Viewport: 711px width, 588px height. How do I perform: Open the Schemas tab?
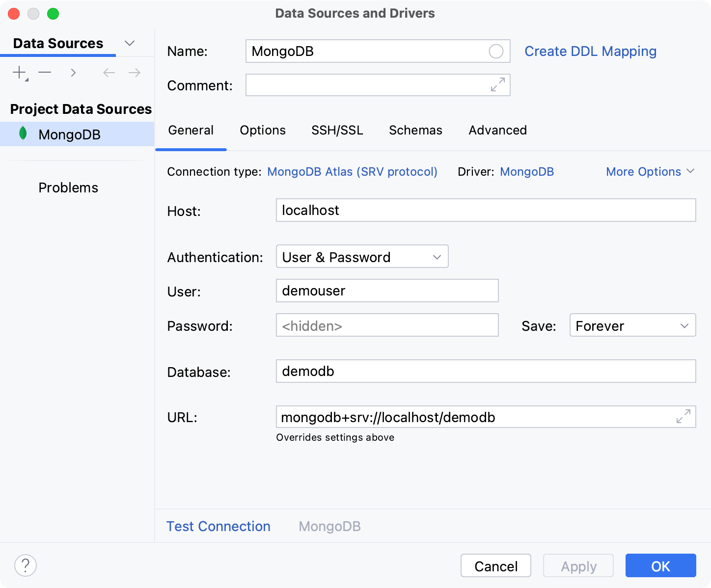[415, 130]
